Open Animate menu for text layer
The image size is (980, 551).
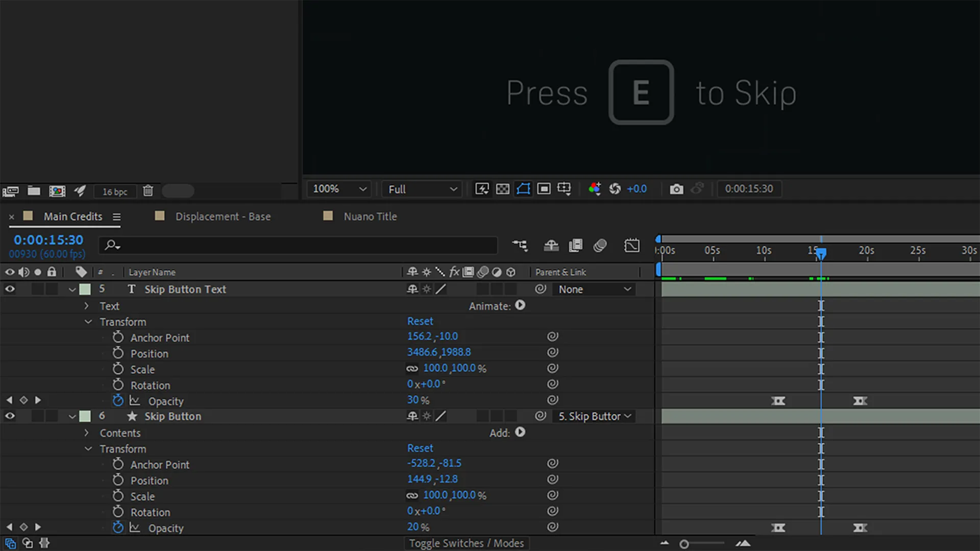(520, 305)
